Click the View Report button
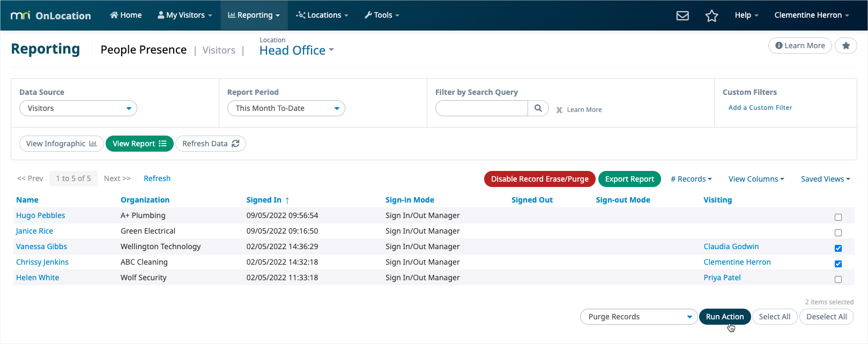868x344 pixels. click(139, 144)
